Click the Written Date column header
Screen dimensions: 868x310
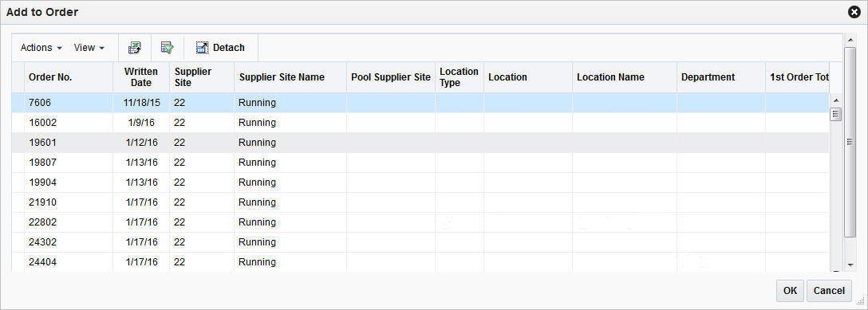pos(141,77)
